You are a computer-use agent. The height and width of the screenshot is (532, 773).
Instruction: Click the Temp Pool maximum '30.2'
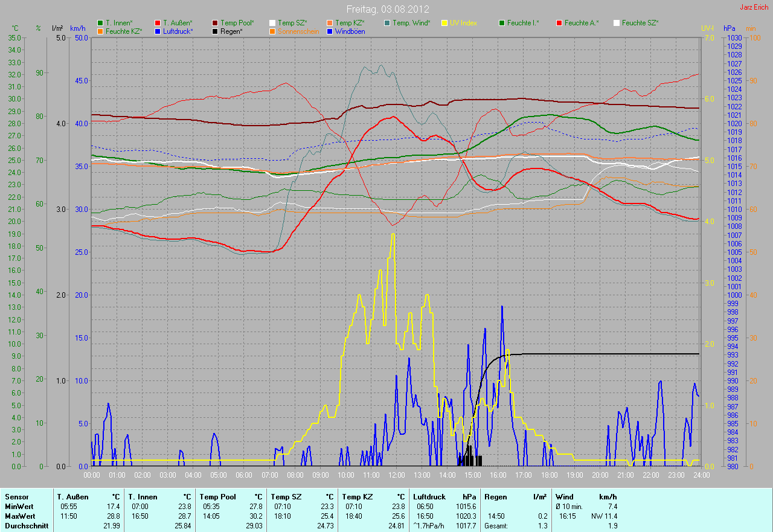click(255, 516)
